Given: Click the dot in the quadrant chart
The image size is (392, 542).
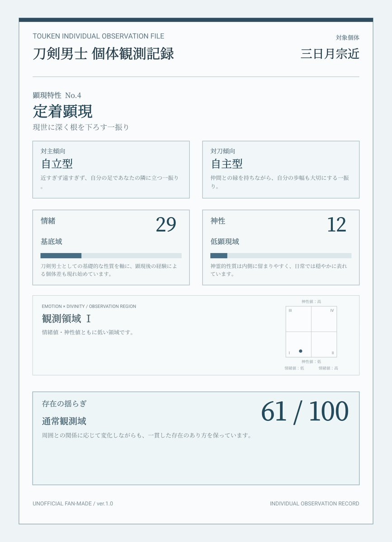Looking at the screenshot, I should 300,351.
